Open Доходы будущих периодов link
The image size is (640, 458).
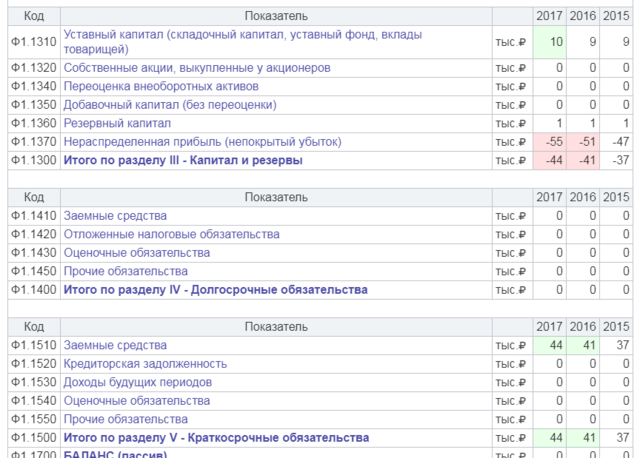pyautogui.click(x=138, y=382)
